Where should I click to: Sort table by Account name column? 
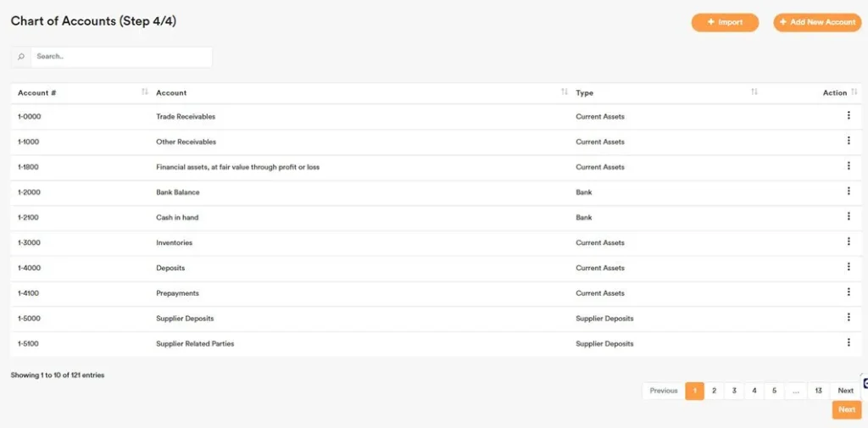pos(565,92)
